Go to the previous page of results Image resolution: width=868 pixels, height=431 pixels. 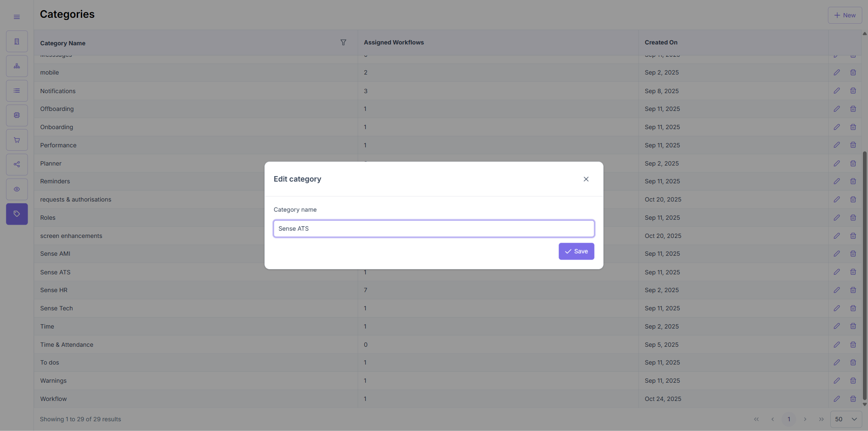(x=773, y=419)
